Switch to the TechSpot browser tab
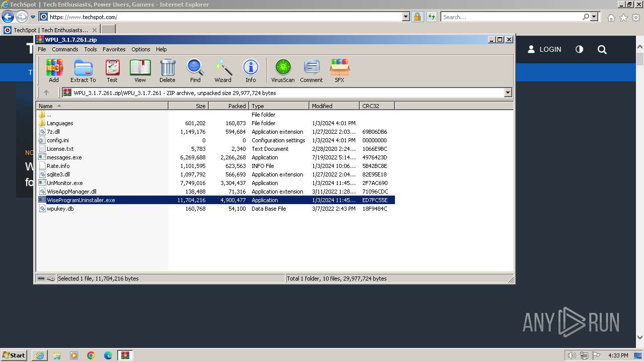644x362 pixels. (50, 30)
